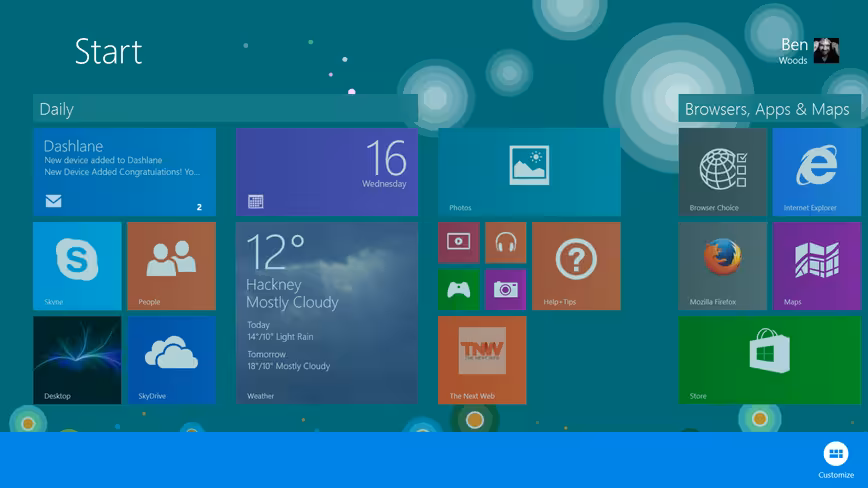The image size is (868, 488).
Task: Click the calendar grid icon on the Calendar tile
Action: click(256, 201)
